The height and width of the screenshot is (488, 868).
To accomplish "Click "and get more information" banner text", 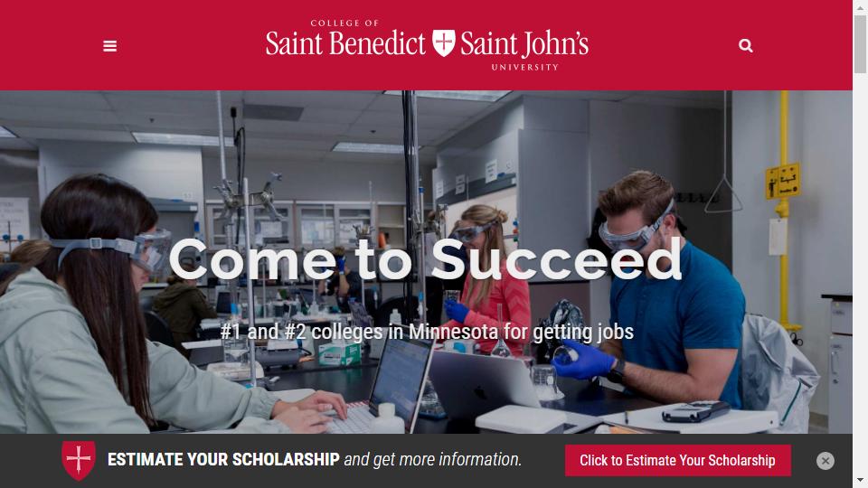I will click(432, 460).
